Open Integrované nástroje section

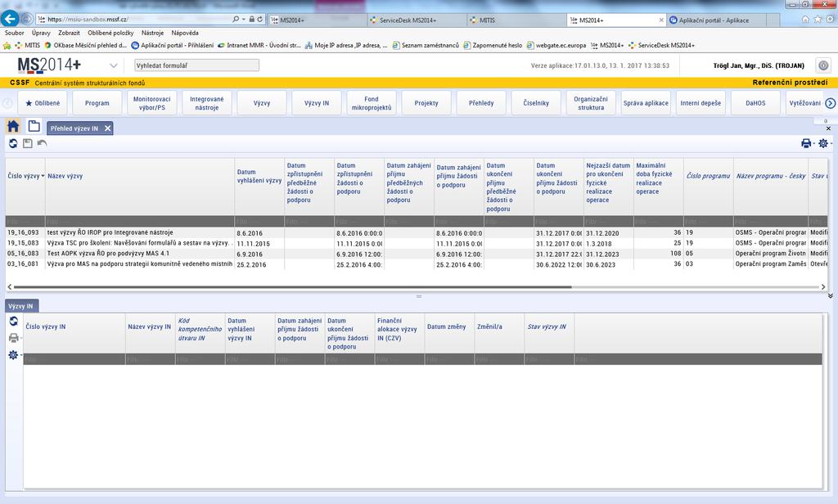[x=207, y=103]
